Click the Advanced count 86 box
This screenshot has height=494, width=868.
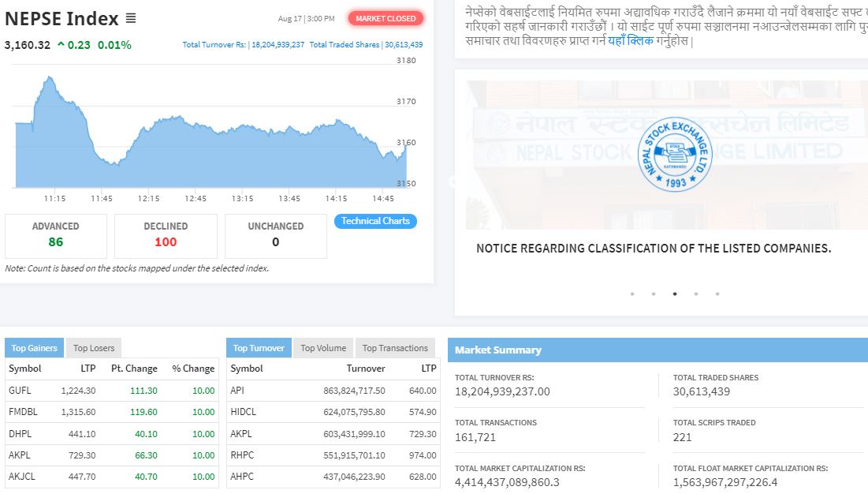pos(56,236)
